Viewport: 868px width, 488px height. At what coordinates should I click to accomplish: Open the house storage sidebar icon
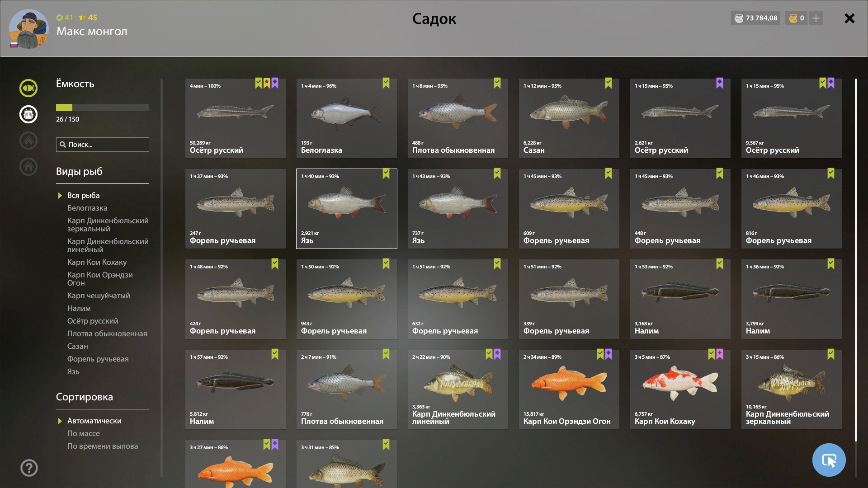click(28, 167)
